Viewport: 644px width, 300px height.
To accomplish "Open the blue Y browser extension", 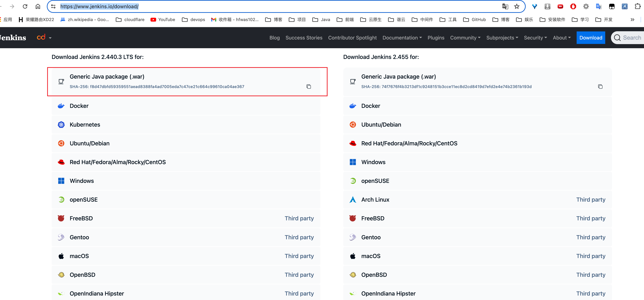I will [x=534, y=6].
